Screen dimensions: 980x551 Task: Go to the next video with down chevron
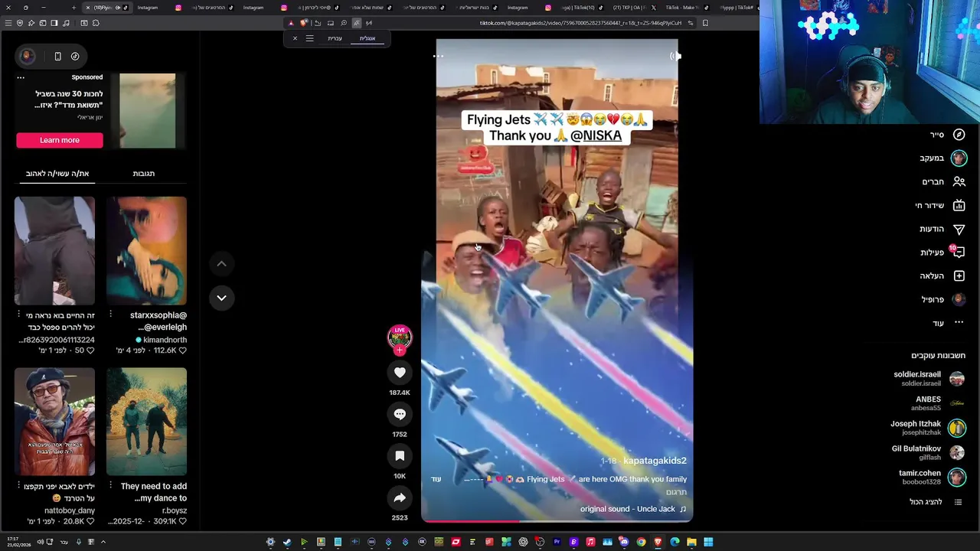(x=221, y=298)
